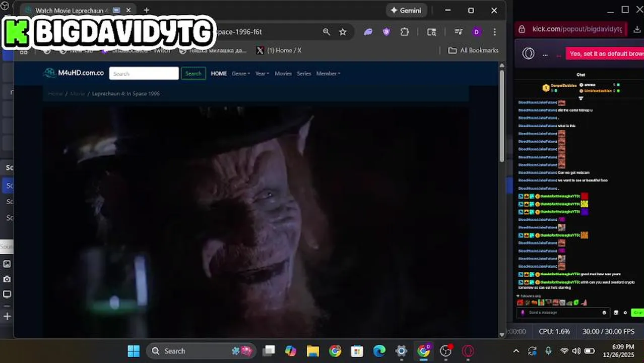Bookmark this page with the star icon

tap(343, 32)
